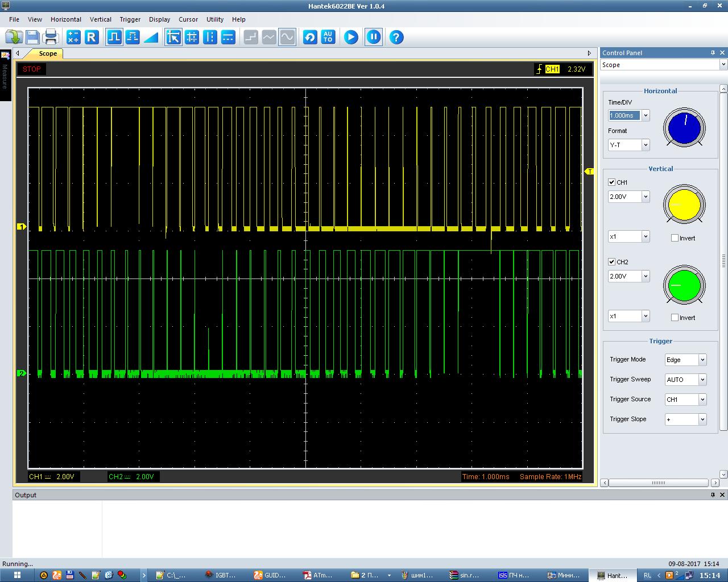Click the Windows Start button

(17, 575)
